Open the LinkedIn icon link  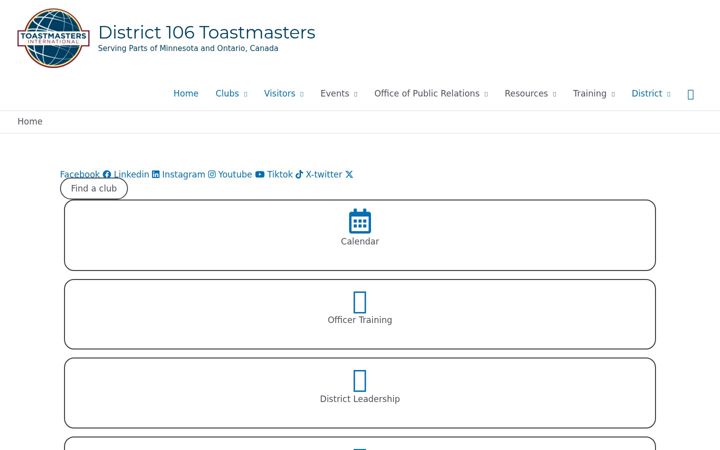[x=156, y=174]
